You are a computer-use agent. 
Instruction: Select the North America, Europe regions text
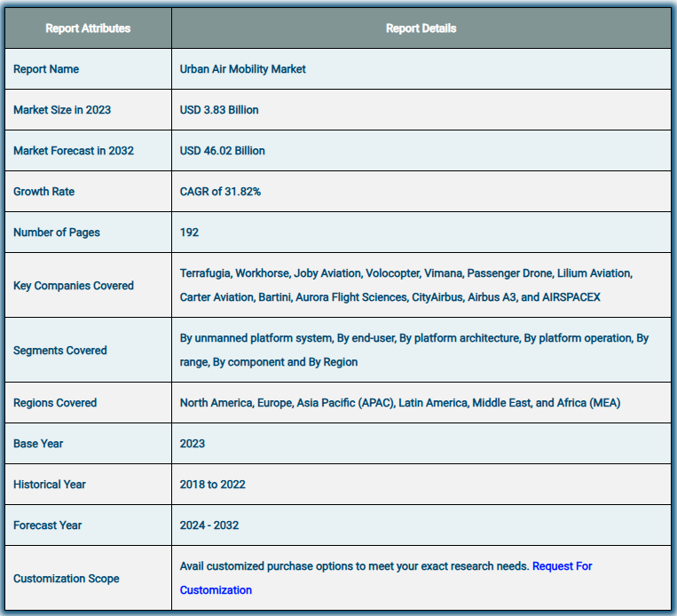click(x=400, y=403)
